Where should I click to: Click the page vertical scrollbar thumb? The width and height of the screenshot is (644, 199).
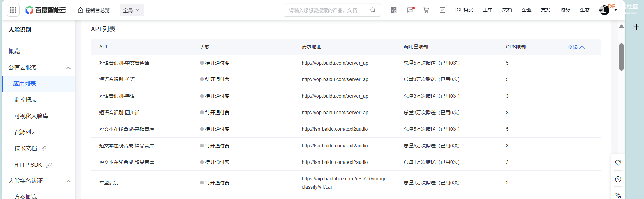621,57
